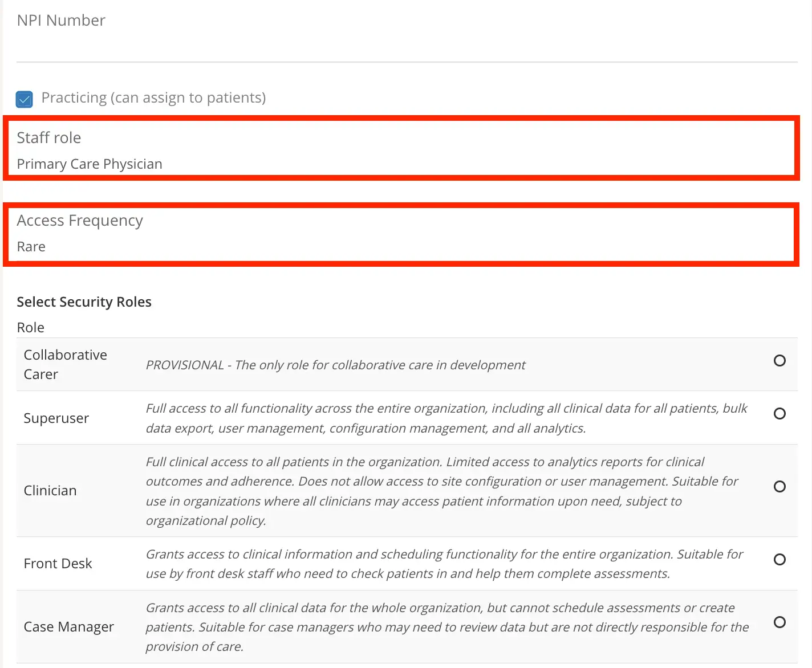The height and width of the screenshot is (668, 812).
Task: Click the Access Frequency label
Action: (80, 220)
